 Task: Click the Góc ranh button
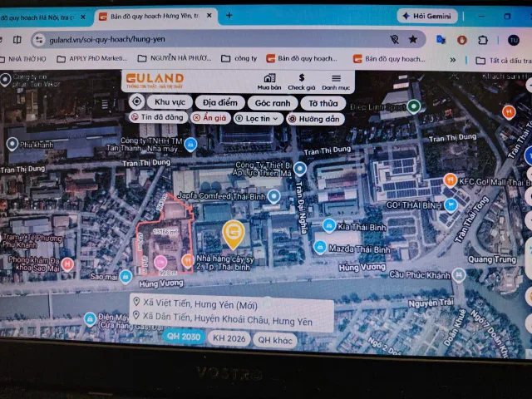click(273, 103)
